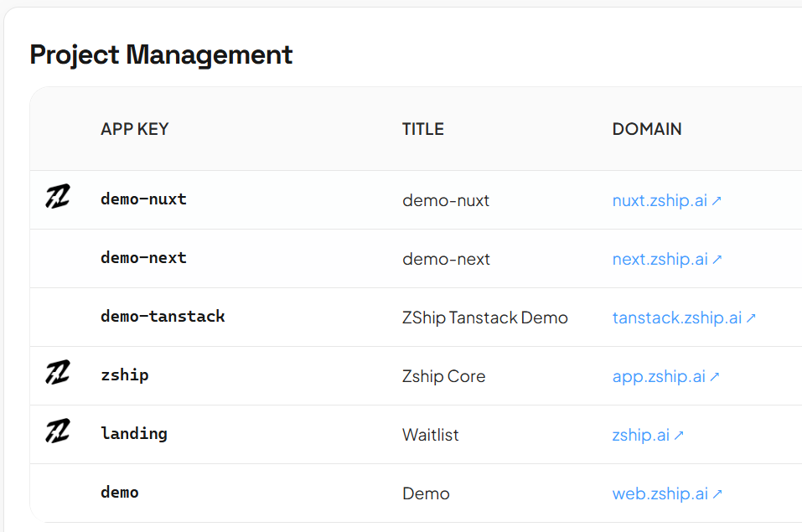The image size is (802, 532).
Task: Click the TITLE column header
Action: pos(422,128)
